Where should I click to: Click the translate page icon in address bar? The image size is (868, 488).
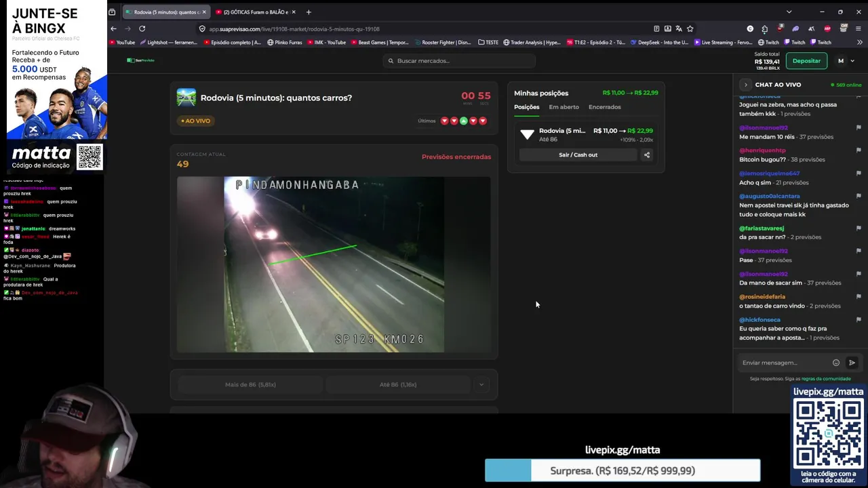pyautogui.click(x=679, y=28)
